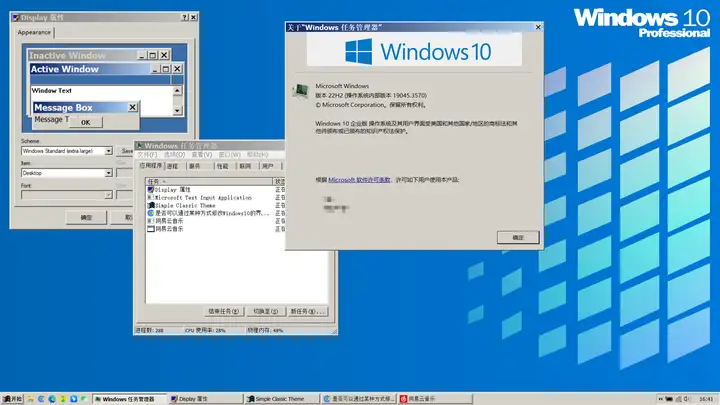Open the Scheme dropdown Windows Standard

click(108, 151)
